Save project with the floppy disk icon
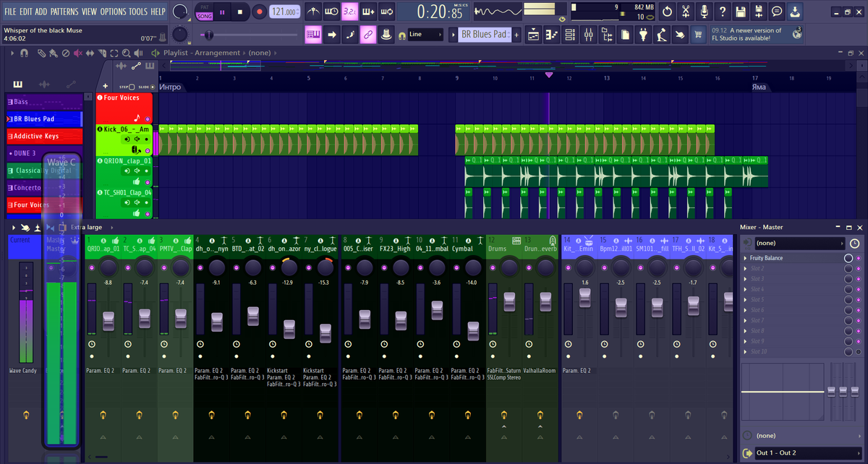 point(741,12)
